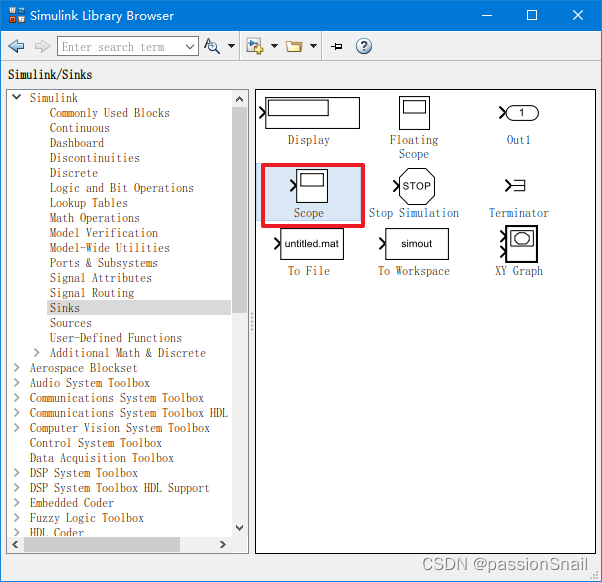Click the greyed forward navigation arrow
602x582 pixels.
[42, 46]
